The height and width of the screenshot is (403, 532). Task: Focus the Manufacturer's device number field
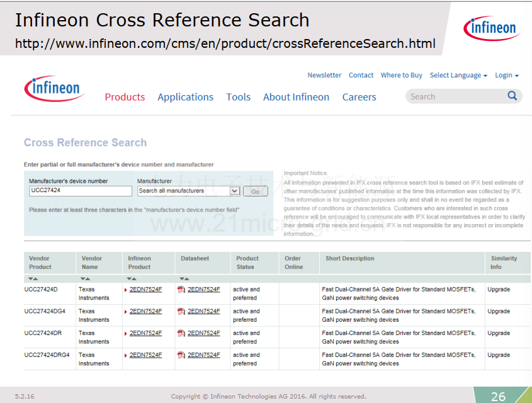point(81,191)
